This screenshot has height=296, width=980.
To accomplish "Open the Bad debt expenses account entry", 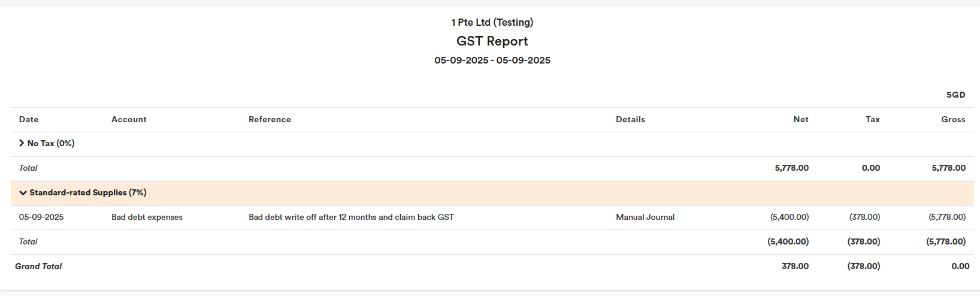I will pyautogui.click(x=147, y=218).
